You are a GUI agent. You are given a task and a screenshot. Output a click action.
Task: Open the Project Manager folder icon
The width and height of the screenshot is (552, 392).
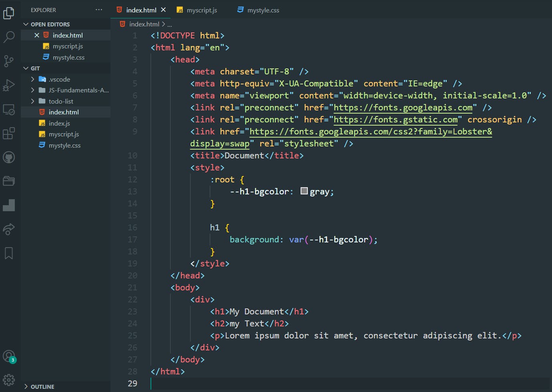[x=8, y=181]
